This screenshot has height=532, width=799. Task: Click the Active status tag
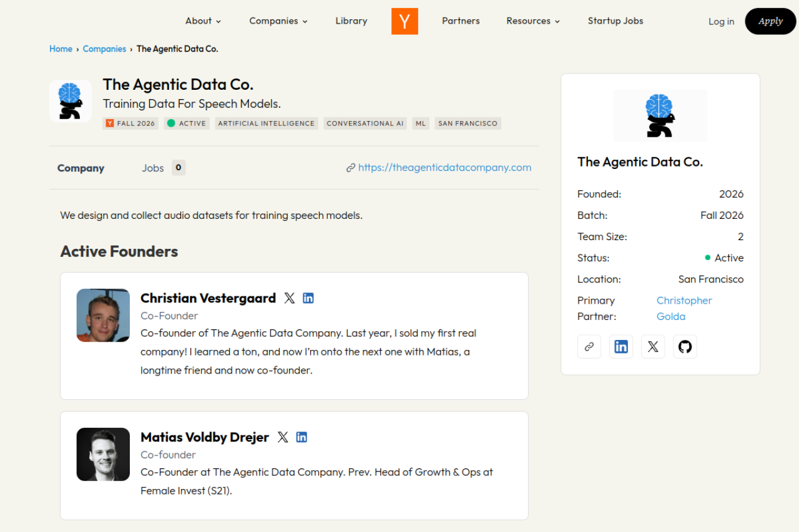(187, 123)
